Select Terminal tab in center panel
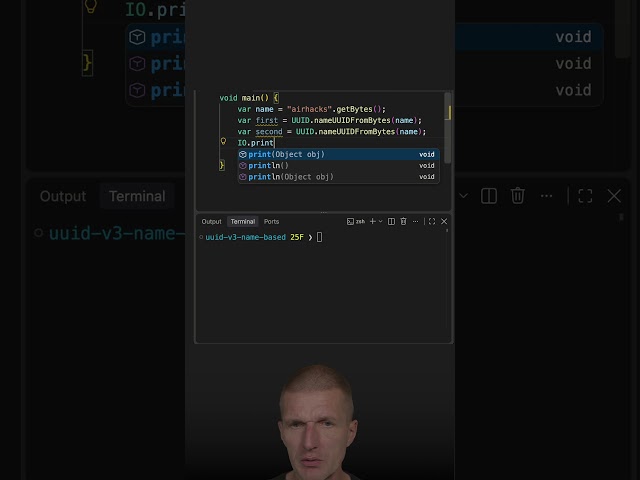 point(242,222)
